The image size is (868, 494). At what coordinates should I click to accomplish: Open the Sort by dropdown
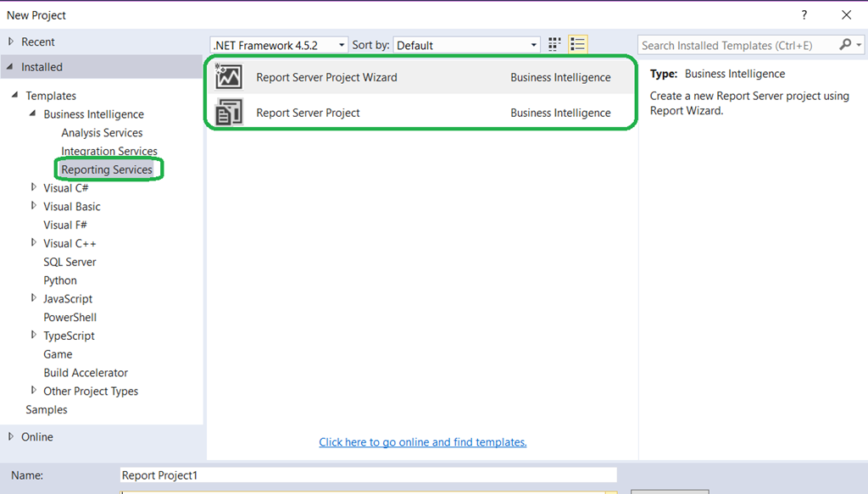(x=467, y=45)
